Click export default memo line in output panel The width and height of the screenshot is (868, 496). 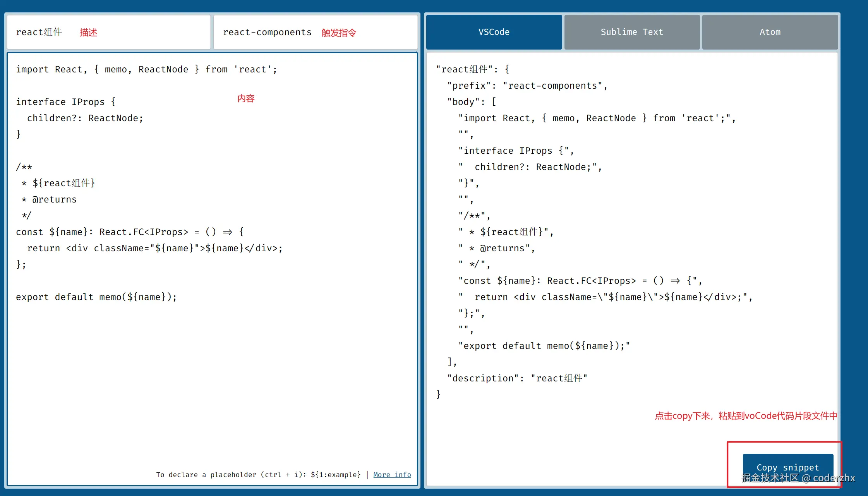(x=544, y=346)
